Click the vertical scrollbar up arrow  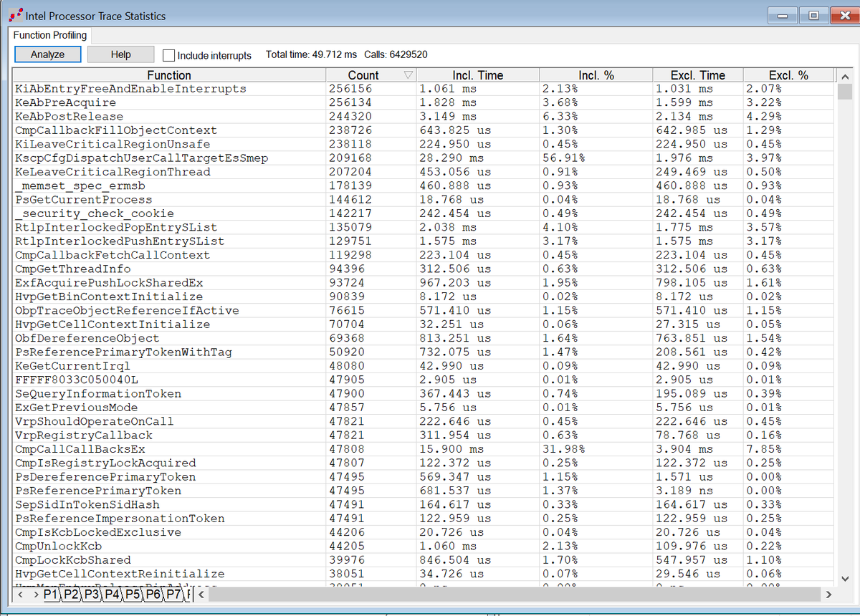(844, 76)
